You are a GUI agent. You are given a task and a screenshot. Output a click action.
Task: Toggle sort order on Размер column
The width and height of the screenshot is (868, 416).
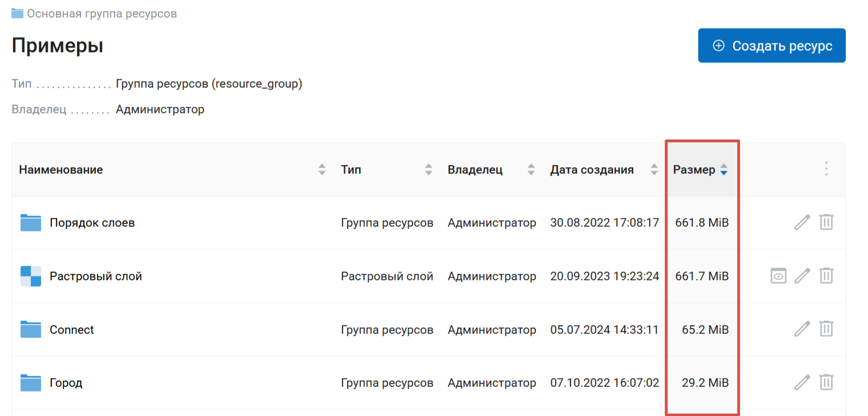click(724, 169)
